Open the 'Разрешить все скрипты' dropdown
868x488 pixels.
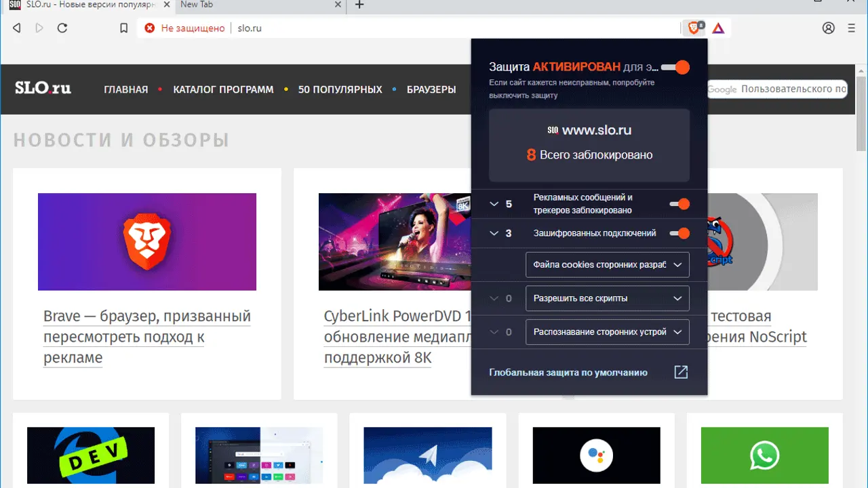click(x=607, y=298)
